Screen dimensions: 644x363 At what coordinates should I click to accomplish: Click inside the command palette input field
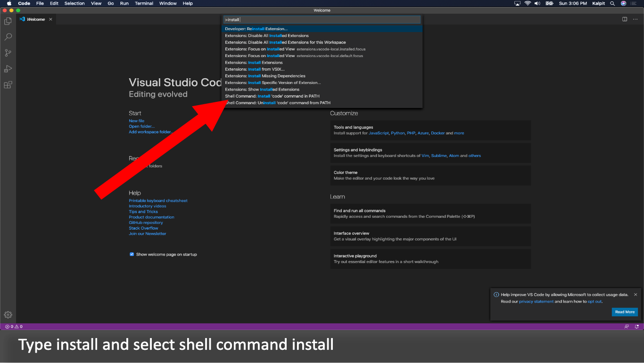click(x=322, y=19)
